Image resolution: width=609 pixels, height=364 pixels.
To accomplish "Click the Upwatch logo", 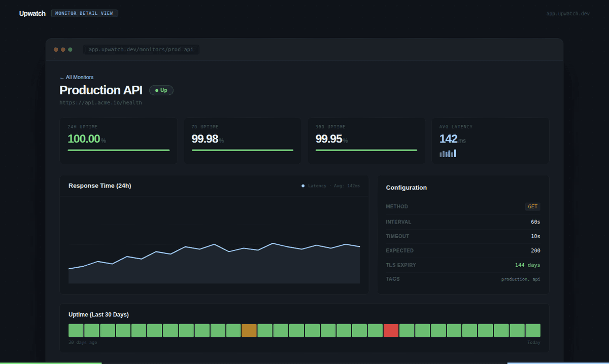I will pyautogui.click(x=32, y=13).
